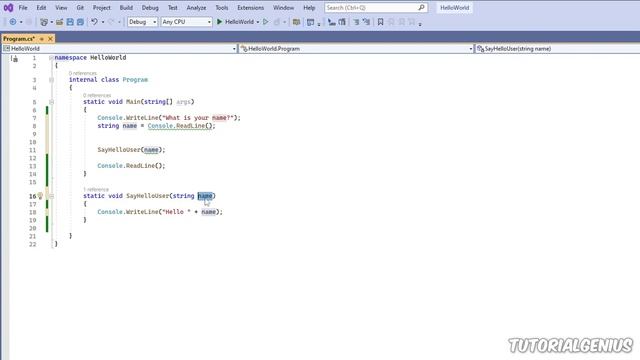The height and width of the screenshot is (360, 640).
Task: Click the Navigate Backward toolbar icon
Action: coord(13,22)
